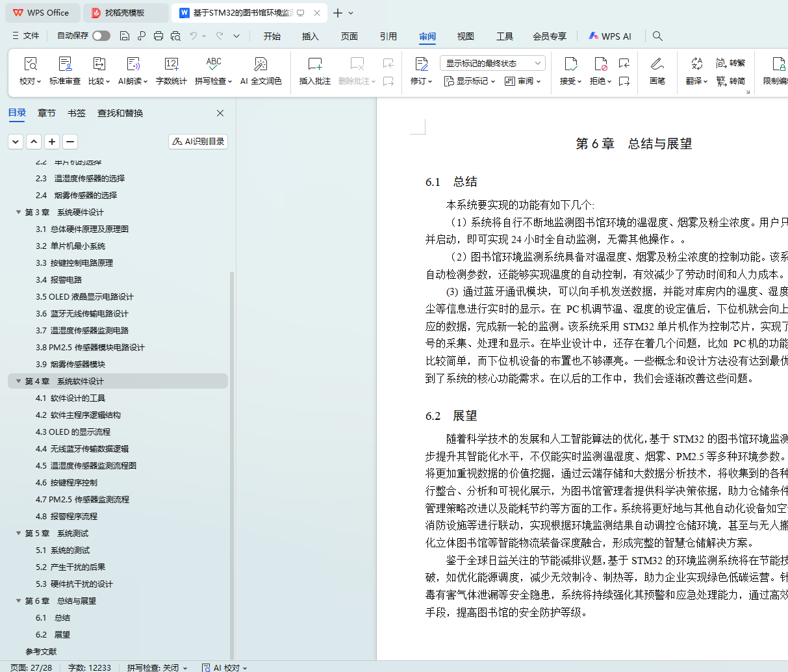
Task: Click the AI识别目录 button
Action: pyautogui.click(x=198, y=142)
